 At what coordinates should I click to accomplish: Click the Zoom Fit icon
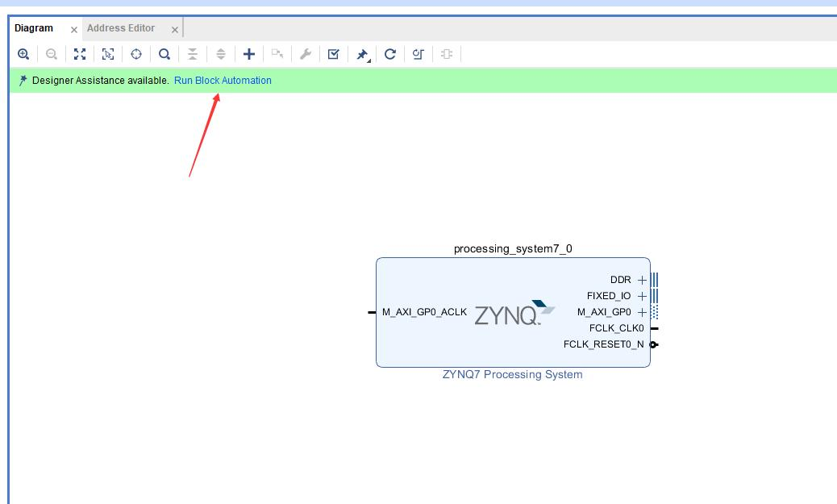tap(80, 54)
